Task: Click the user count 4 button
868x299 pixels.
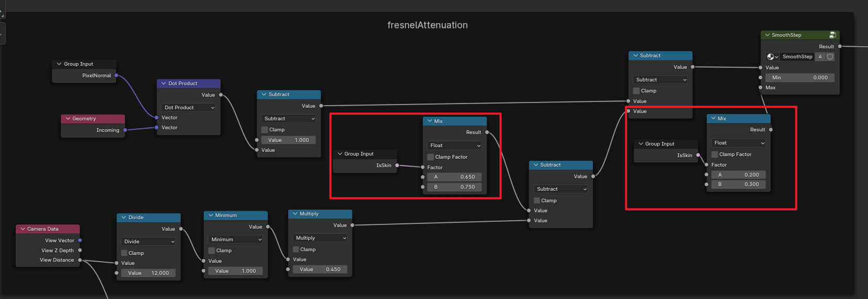Action: 820,57
